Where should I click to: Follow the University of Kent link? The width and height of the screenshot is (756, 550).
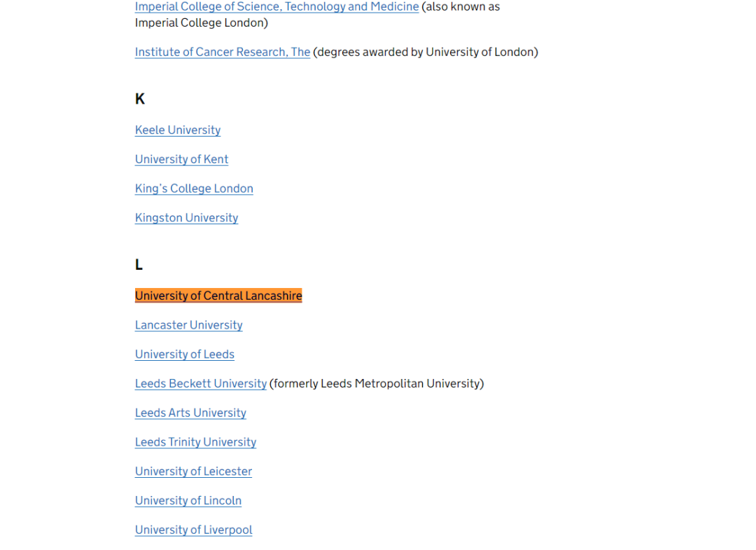pos(181,160)
